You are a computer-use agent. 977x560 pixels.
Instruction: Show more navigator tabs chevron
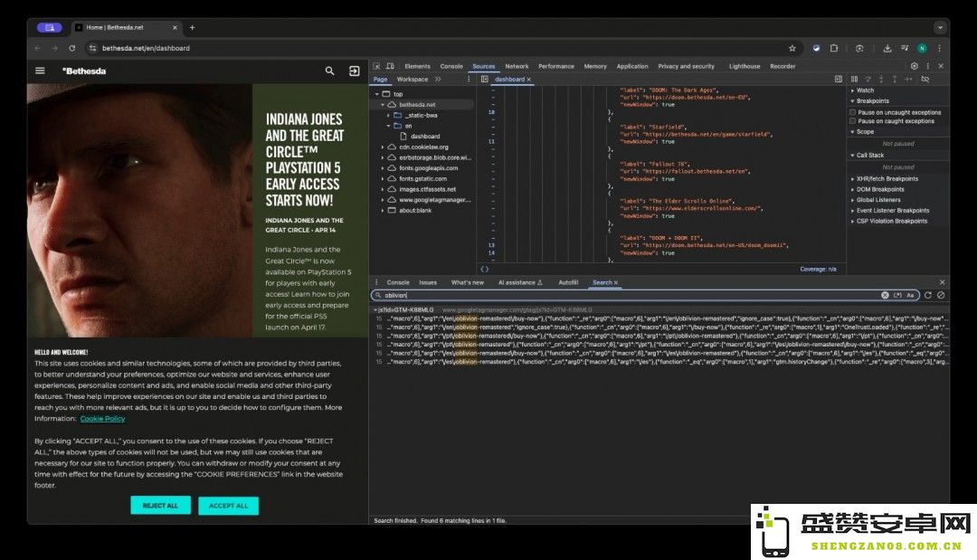pyautogui.click(x=438, y=79)
